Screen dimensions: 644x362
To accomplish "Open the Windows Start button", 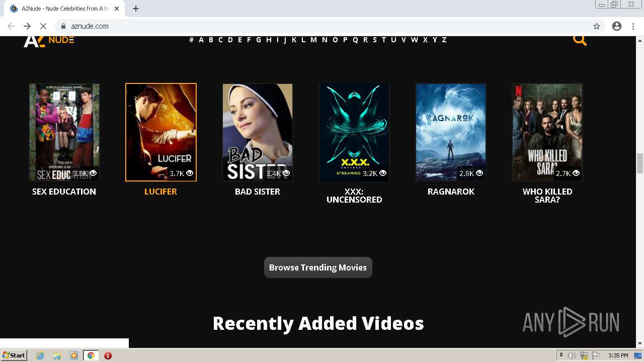I will pyautogui.click(x=14, y=355).
